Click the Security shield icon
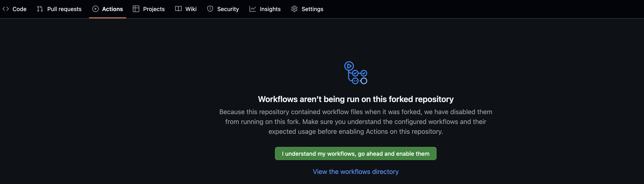This screenshot has height=184, width=644. point(210,9)
